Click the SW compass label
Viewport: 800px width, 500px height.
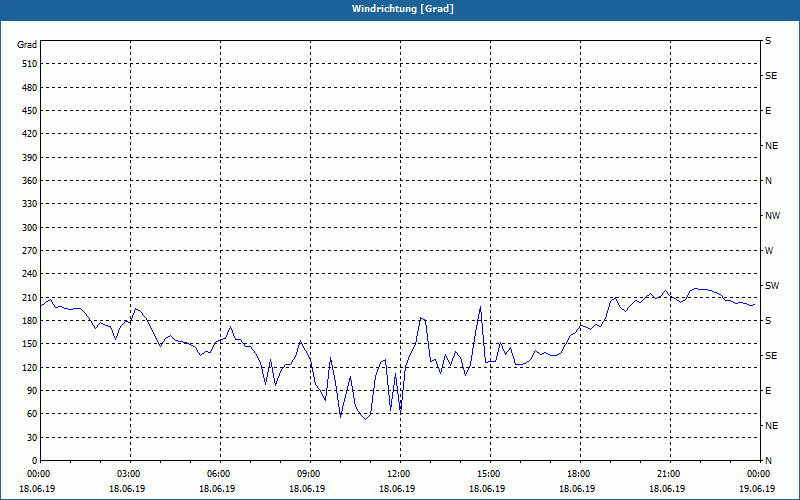(x=772, y=286)
